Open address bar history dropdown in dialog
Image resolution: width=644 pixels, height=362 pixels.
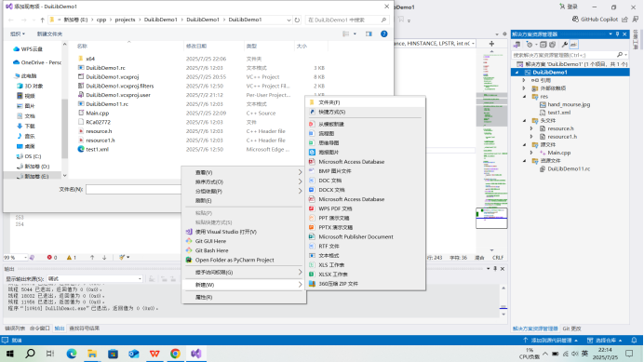[288, 20]
